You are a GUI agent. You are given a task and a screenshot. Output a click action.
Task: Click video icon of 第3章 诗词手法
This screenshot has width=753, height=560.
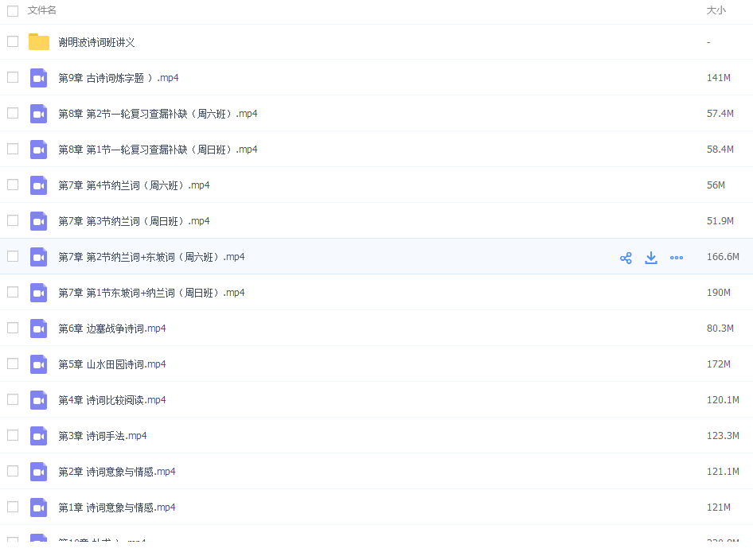[38, 436]
